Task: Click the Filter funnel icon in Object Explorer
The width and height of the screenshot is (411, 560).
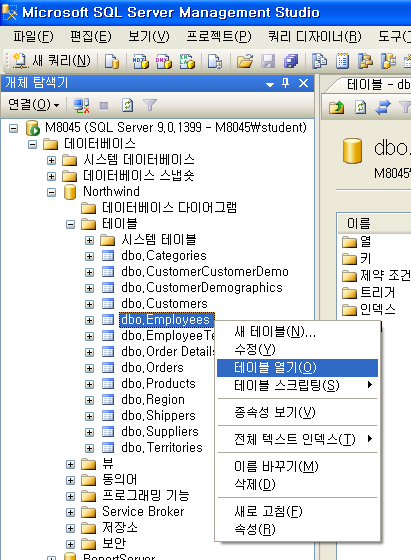Action: click(x=150, y=105)
